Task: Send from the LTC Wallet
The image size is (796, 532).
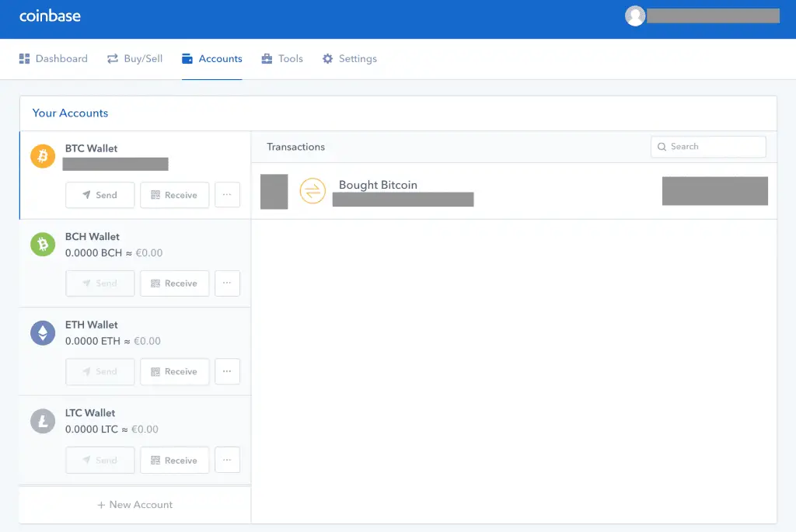Action: coord(100,460)
